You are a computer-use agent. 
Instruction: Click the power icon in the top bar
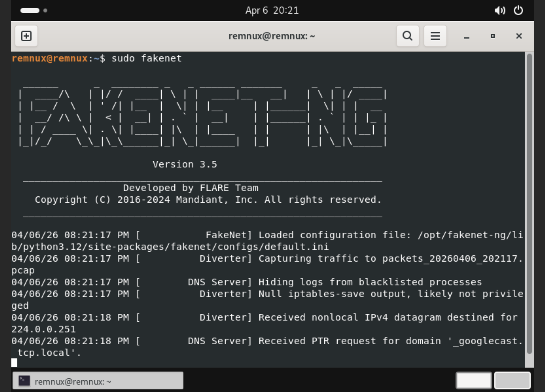click(x=519, y=11)
